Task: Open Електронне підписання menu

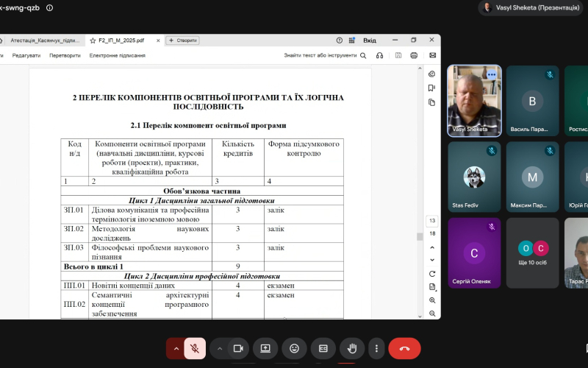Action: [118, 55]
